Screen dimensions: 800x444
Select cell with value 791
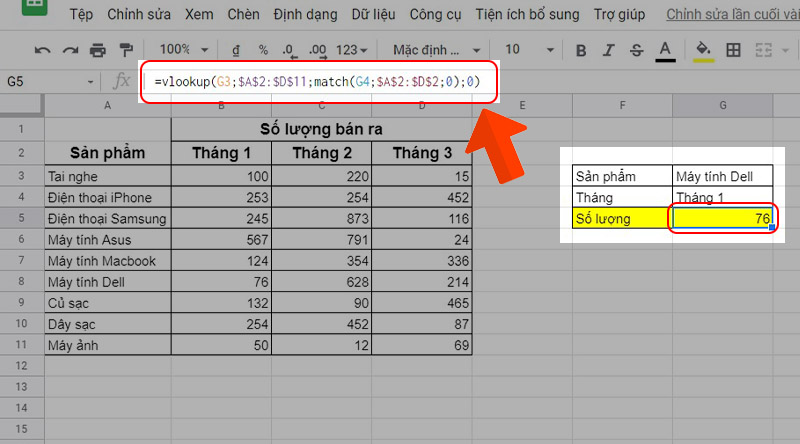pos(321,240)
